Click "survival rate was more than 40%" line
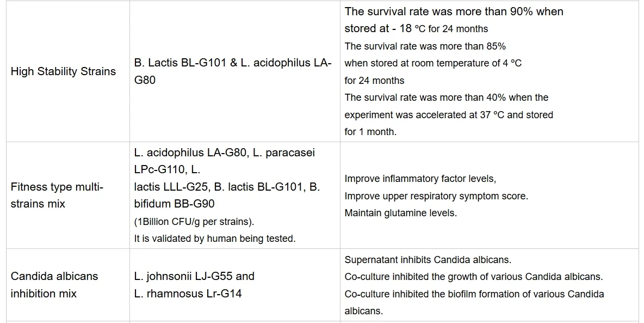The height and width of the screenshot is (323, 644). (x=446, y=97)
